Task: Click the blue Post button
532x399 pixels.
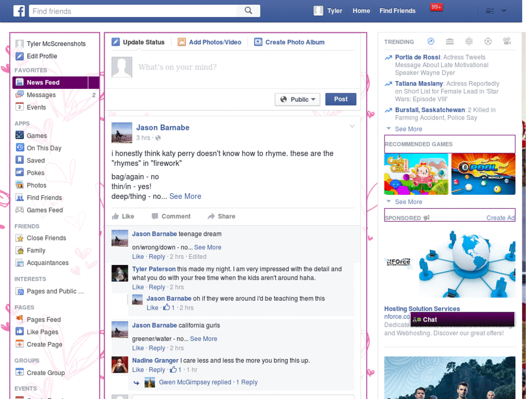Action: pos(341,99)
